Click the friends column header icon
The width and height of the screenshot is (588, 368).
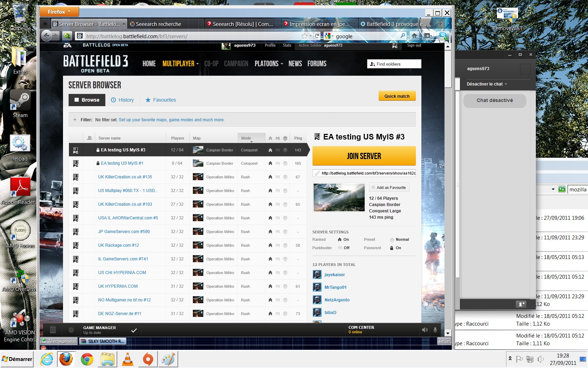[90, 138]
